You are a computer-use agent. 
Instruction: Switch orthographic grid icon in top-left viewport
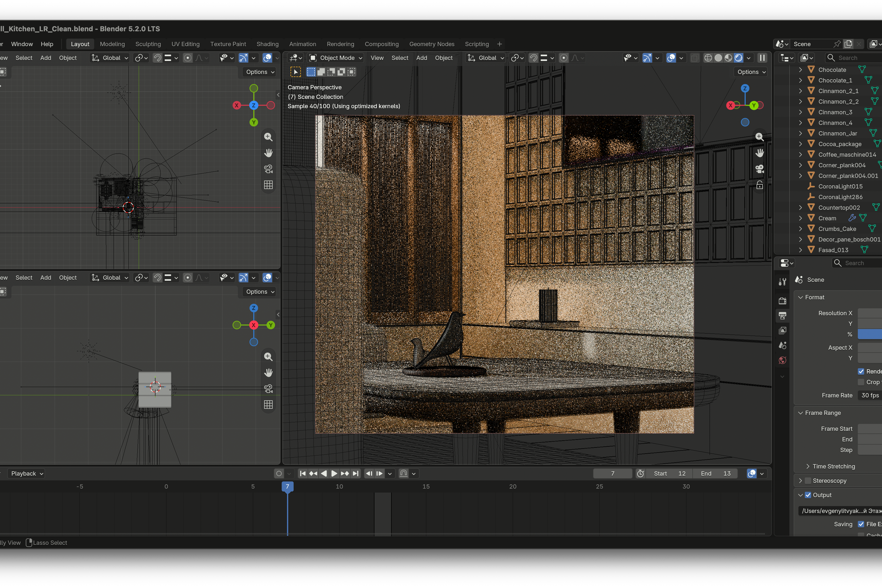click(x=268, y=185)
